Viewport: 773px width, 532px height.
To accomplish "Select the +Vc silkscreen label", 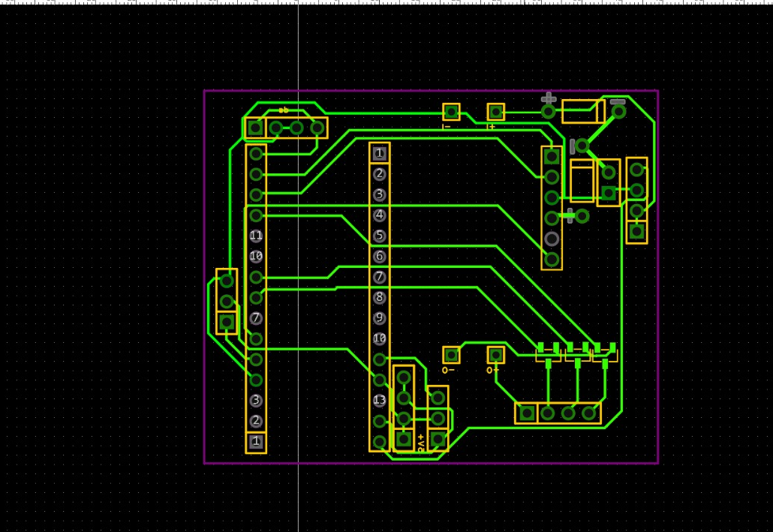I will click(420, 443).
